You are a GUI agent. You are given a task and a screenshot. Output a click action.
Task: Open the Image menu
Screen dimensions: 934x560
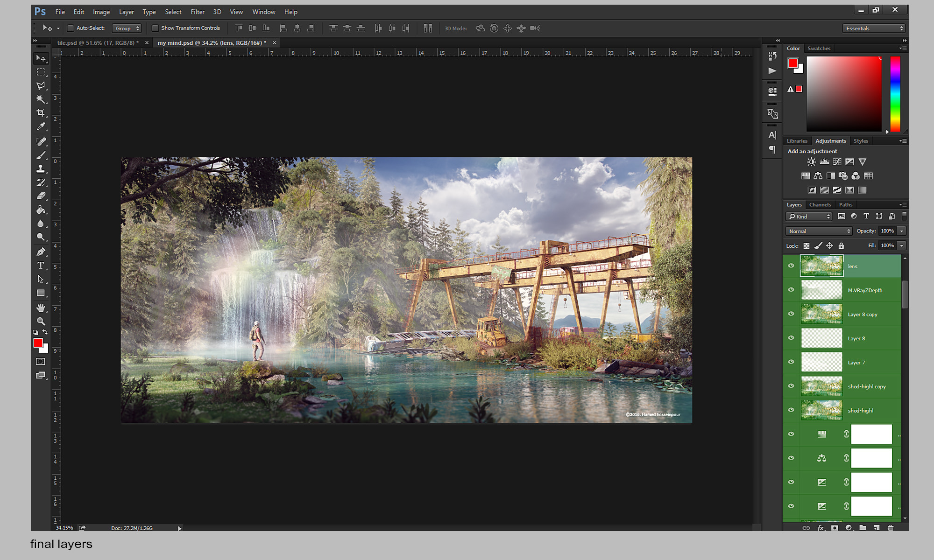point(101,12)
